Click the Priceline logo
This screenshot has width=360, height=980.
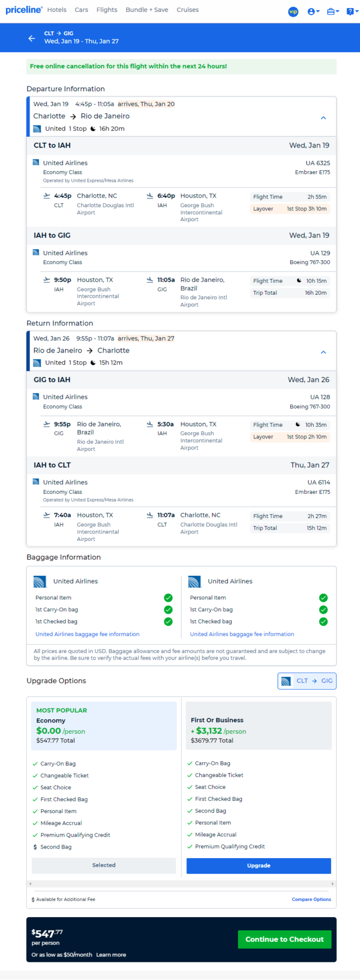[24, 10]
